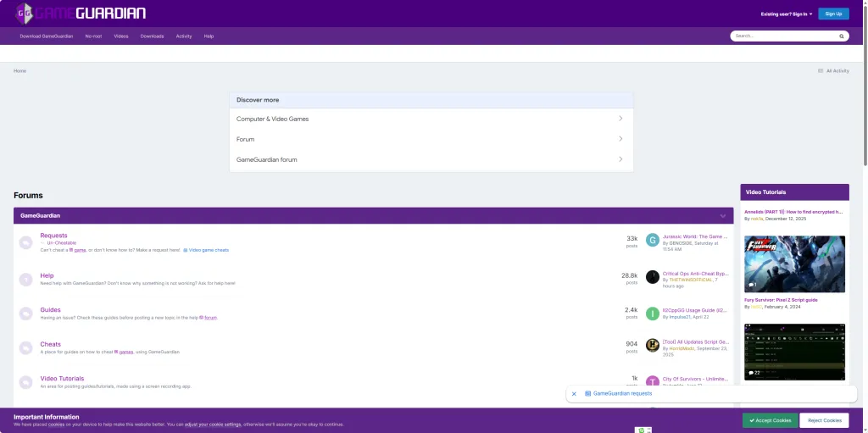
Task: Open Download GameGuardian menu item
Action: click(x=47, y=36)
